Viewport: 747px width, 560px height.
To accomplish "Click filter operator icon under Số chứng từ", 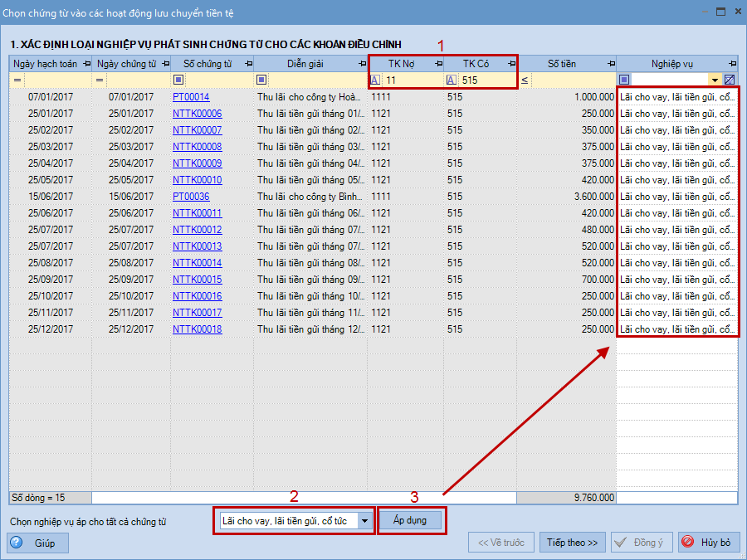I will (178, 80).
